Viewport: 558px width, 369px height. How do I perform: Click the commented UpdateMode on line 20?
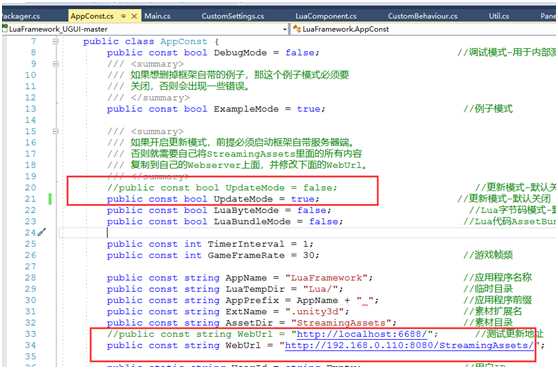(x=255, y=188)
